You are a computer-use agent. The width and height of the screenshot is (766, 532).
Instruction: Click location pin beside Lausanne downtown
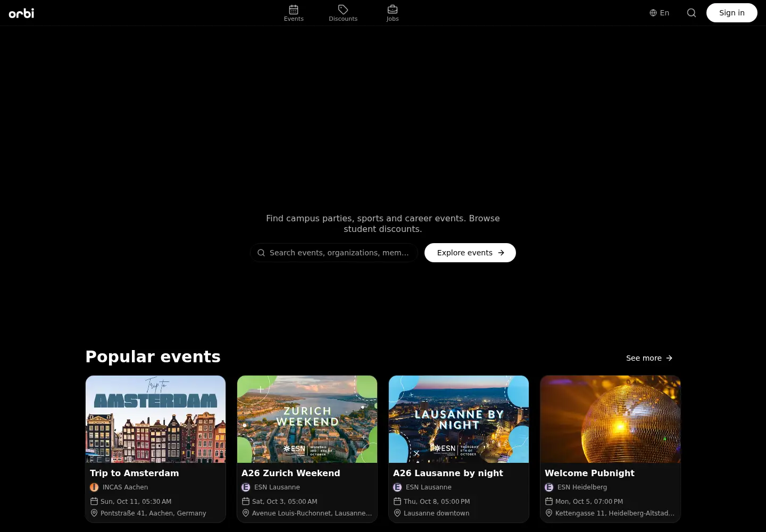click(x=397, y=513)
